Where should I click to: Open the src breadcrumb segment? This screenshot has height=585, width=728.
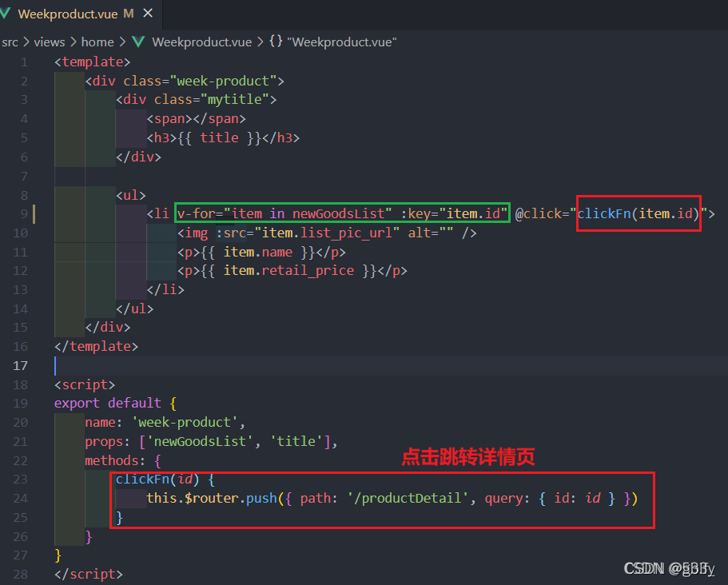(10, 42)
